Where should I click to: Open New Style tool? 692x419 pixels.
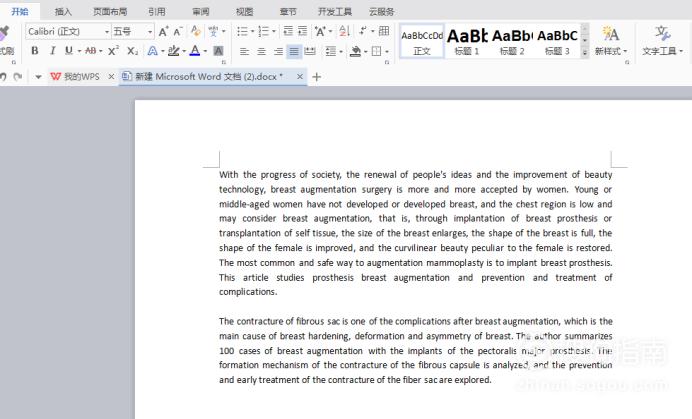[611, 41]
